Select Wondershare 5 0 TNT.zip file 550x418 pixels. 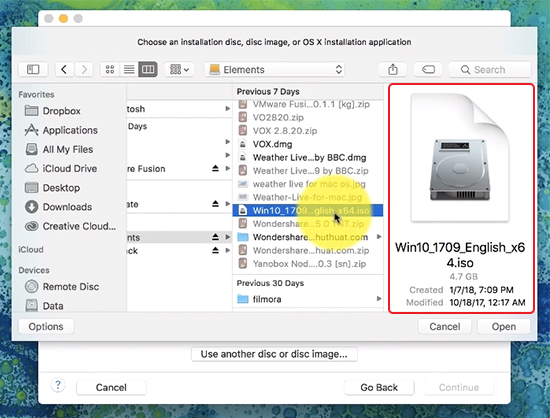308,224
